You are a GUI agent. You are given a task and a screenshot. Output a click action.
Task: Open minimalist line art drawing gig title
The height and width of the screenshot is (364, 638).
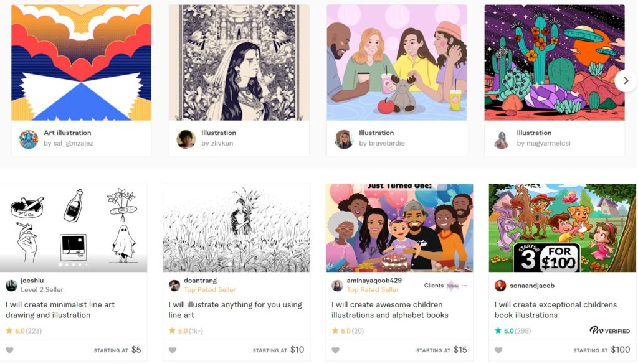tap(60, 310)
